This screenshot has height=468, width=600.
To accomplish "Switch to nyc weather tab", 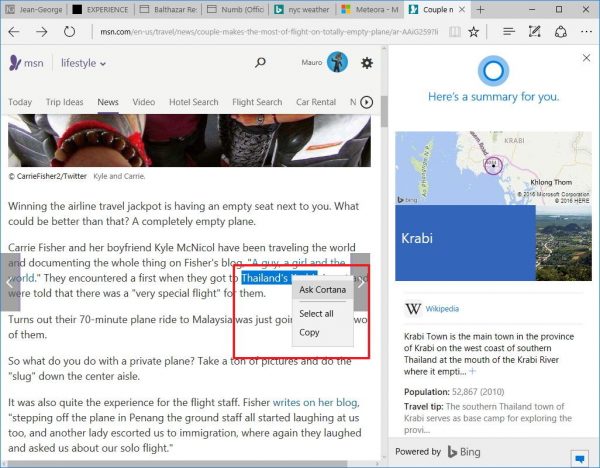I will (303, 10).
